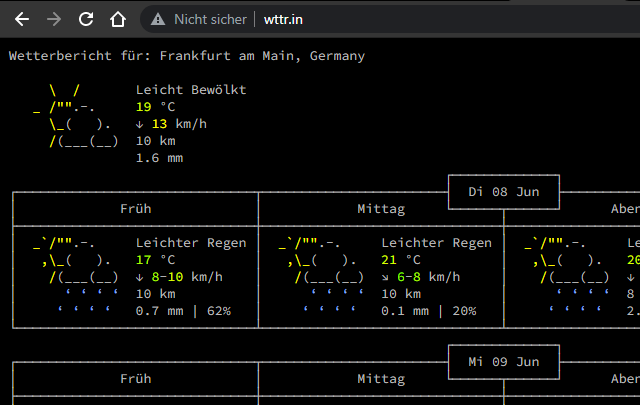Click the 'Nicht sicher' security label
Image resolution: width=640 pixels, height=405 pixels.
210,19
